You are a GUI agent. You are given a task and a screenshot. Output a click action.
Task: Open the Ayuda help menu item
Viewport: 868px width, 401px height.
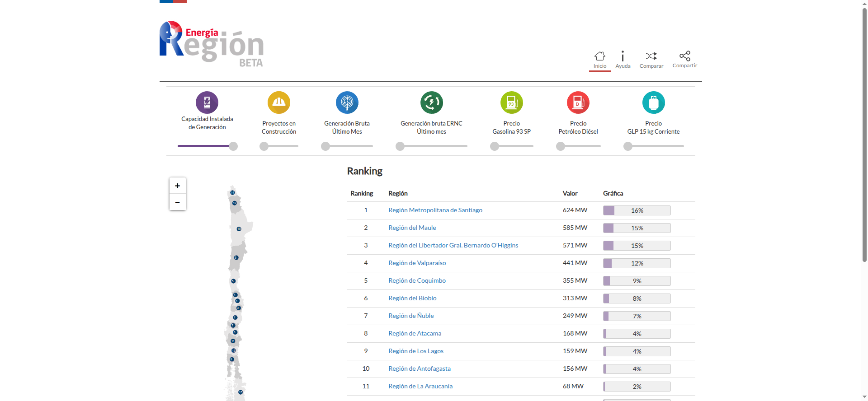coord(623,60)
